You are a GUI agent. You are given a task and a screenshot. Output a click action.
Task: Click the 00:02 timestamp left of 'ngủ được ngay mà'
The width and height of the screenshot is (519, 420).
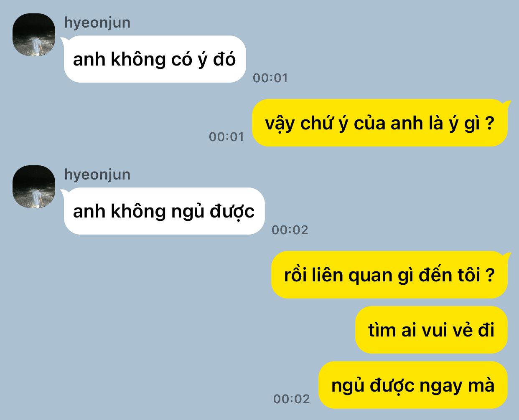click(x=292, y=399)
